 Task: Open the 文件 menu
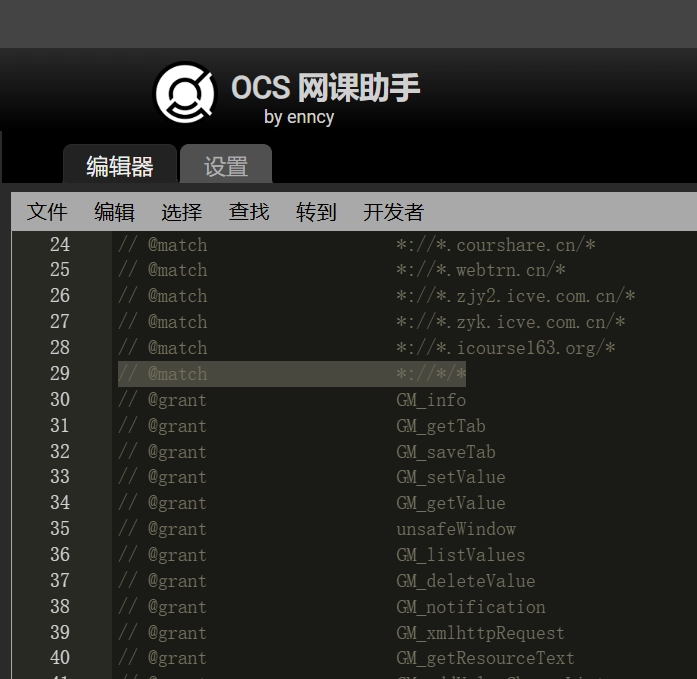point(47,212)
